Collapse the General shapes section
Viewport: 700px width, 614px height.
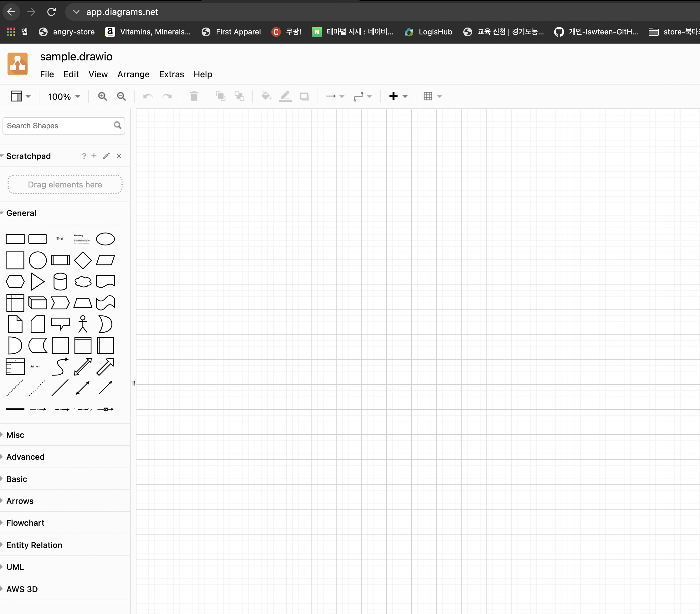21,213
